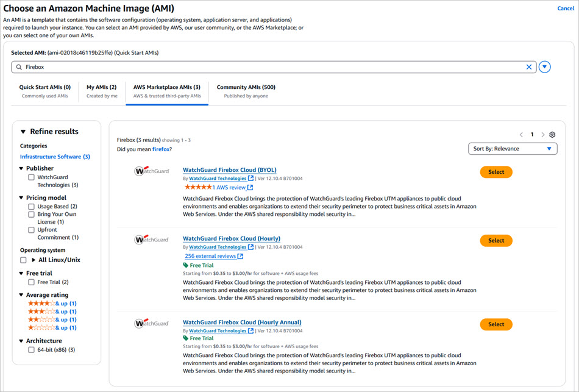This screenshot has height=392, width=579.
Task: Switch to the Community AMIs tab
Action: 245,87
